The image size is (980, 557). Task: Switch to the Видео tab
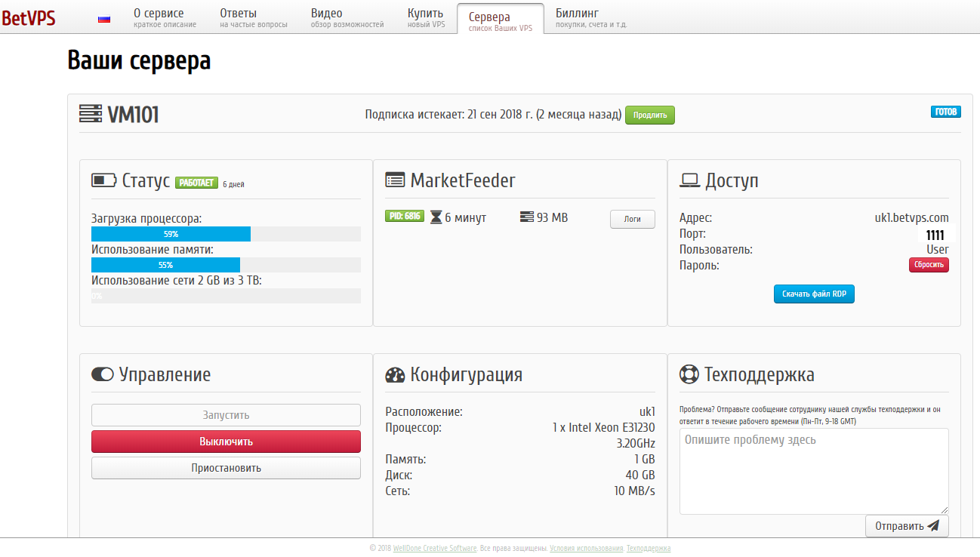pos(347,18)
